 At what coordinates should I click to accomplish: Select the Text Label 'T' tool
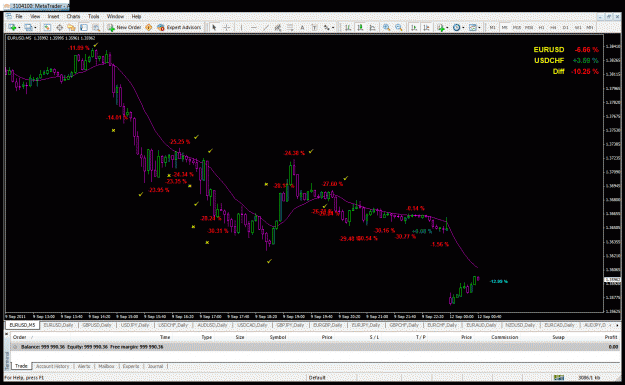pos(314,28)
